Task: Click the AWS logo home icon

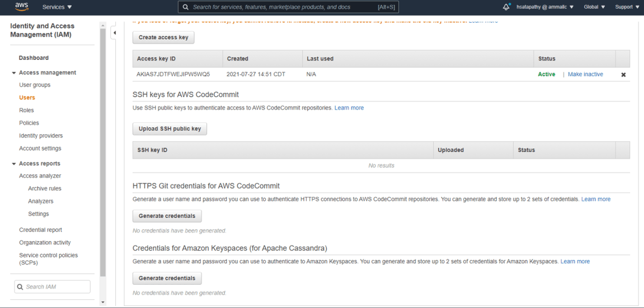Action: coord(21,7)
